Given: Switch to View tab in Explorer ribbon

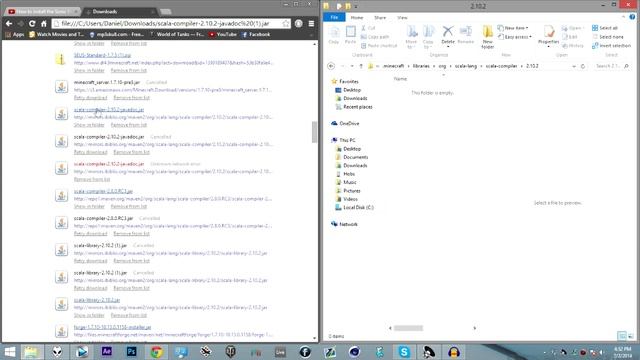Looking at the screenshot, I should point(402,18).
